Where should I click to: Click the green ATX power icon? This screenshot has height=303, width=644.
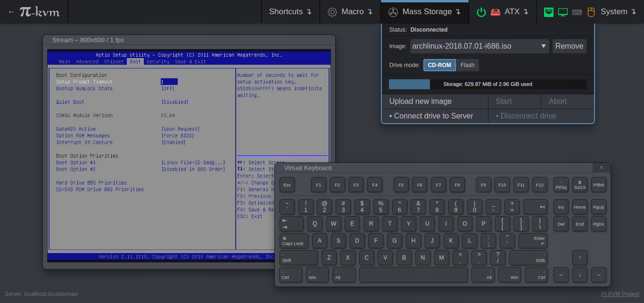(x=481, y=12)
